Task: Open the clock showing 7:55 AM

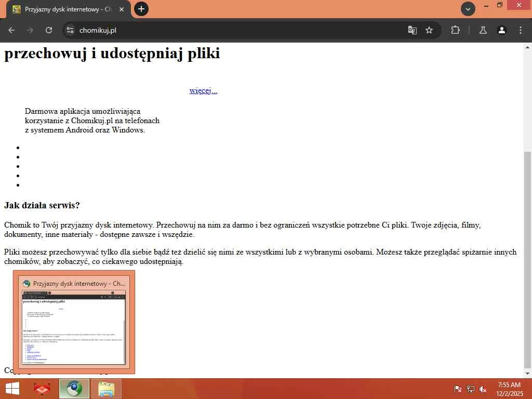Action: coord(509,389)
